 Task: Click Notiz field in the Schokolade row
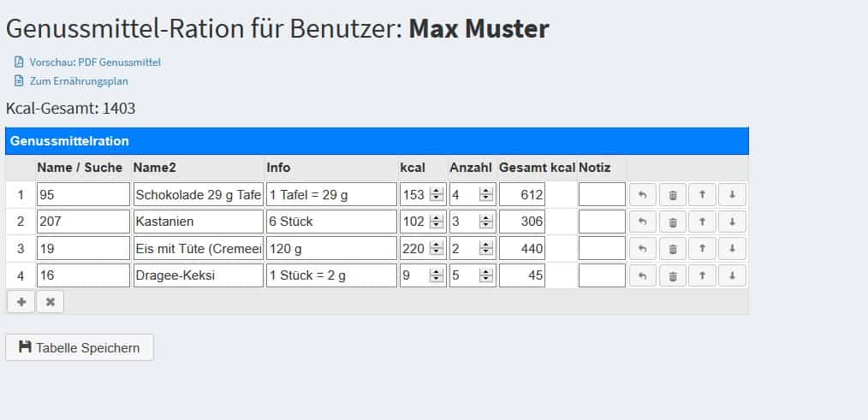point(602,195)
